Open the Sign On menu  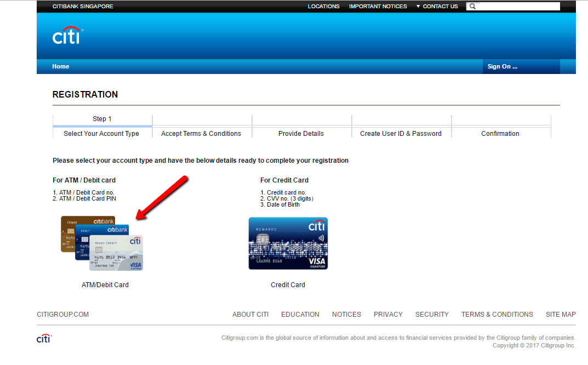point(502,66)
